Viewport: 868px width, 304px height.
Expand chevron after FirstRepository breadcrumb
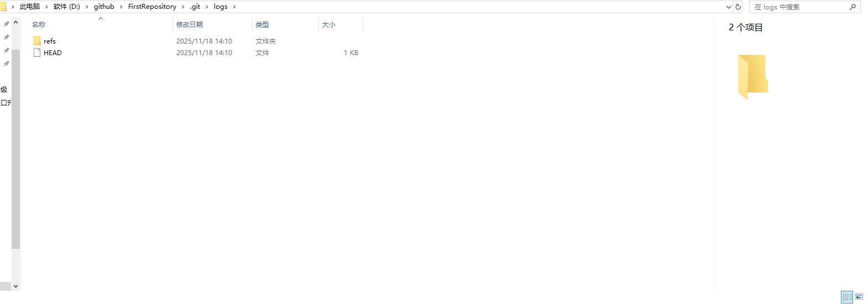coord(183,7)
